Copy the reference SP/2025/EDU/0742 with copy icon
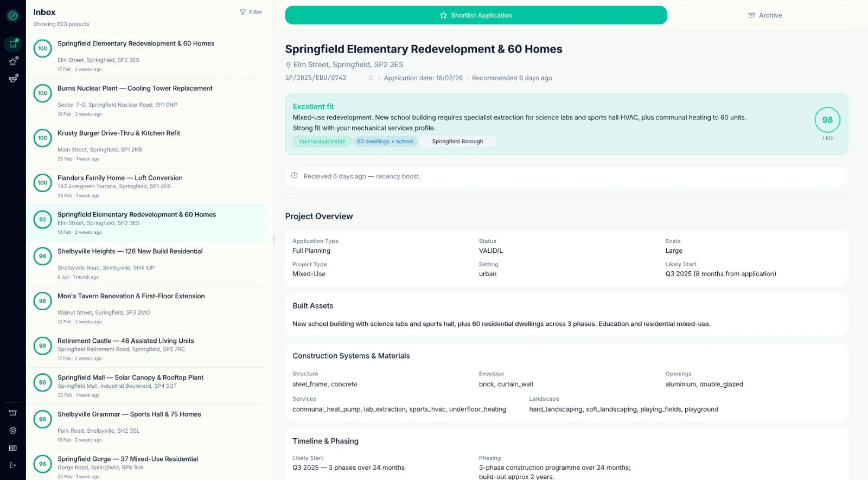The image size is (868, 480). [371, 78]
